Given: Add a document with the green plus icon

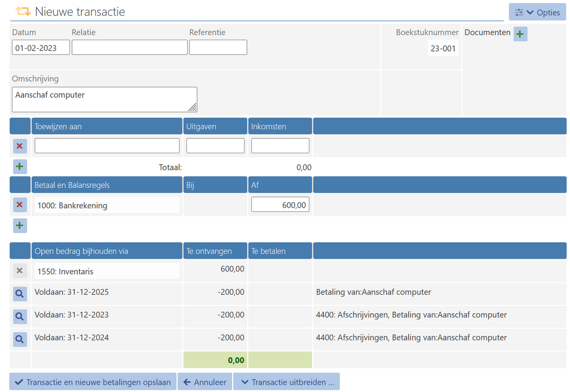Looking at the screenshot, I should 520,34.
